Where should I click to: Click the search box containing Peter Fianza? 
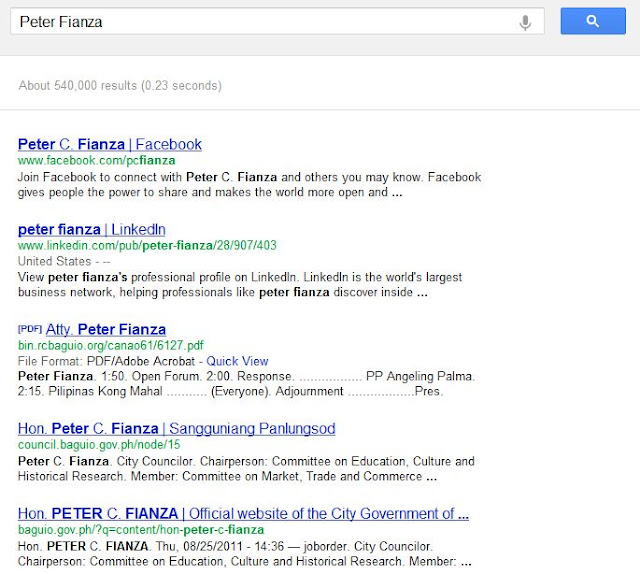click(x=277, y=21)
